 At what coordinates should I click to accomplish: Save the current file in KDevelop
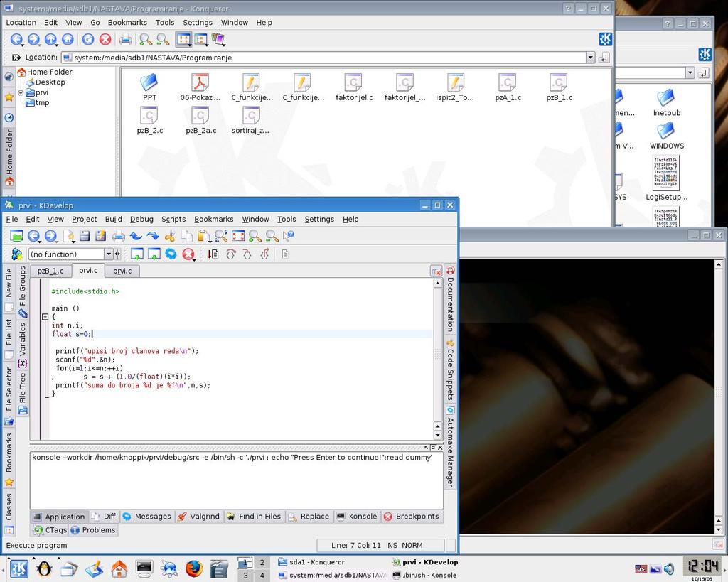point(85,236)
